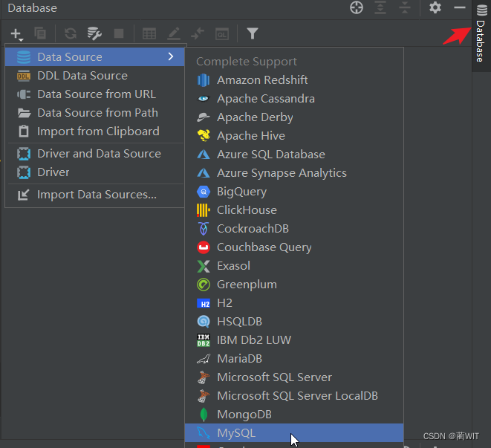Click the Apache Cassandra eye icon
Screen dimensions: 491x448
click(204, 99)
